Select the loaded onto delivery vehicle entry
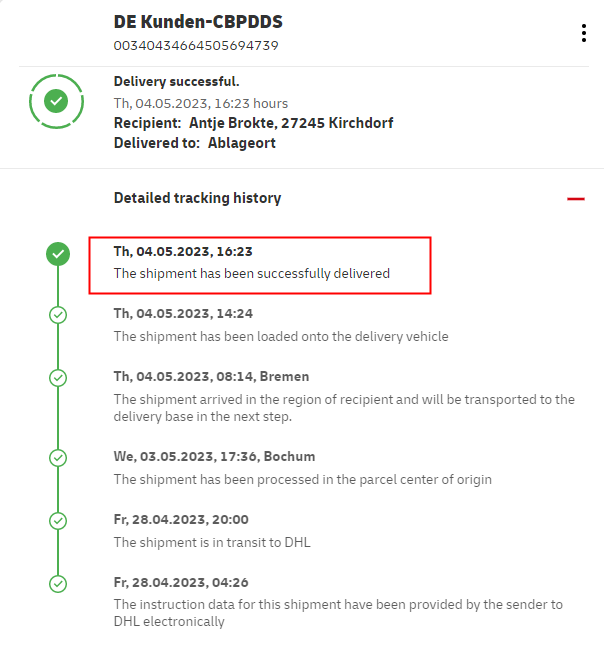 [281, 336]
